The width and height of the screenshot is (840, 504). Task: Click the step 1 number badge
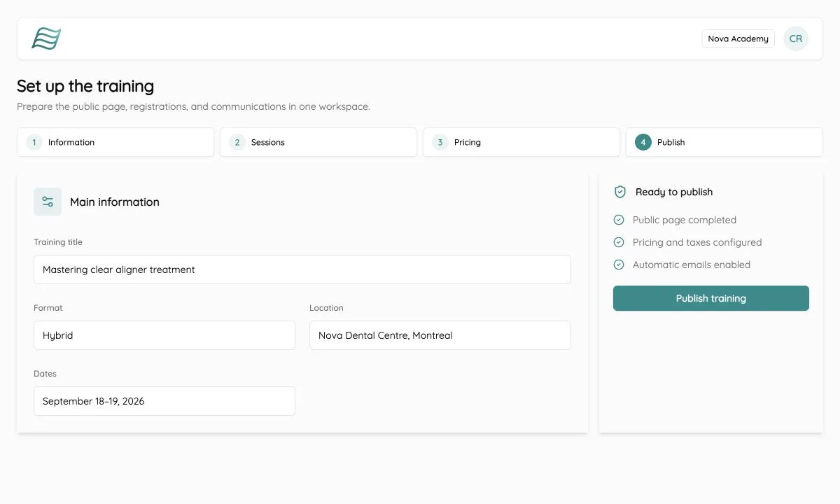click(x=34, y=142)
